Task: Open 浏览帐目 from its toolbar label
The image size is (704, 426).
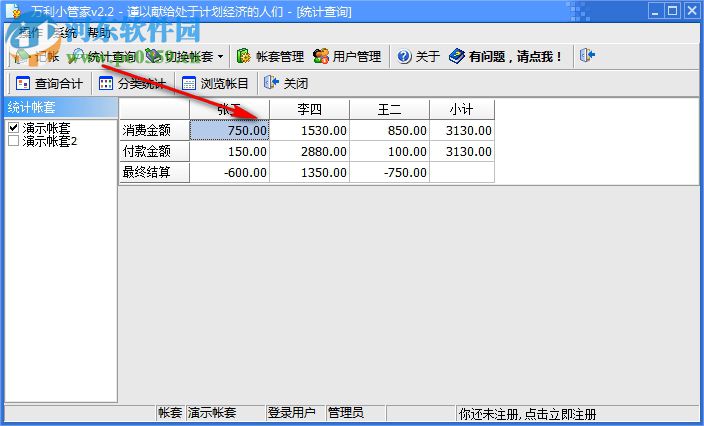Action: 224,83
